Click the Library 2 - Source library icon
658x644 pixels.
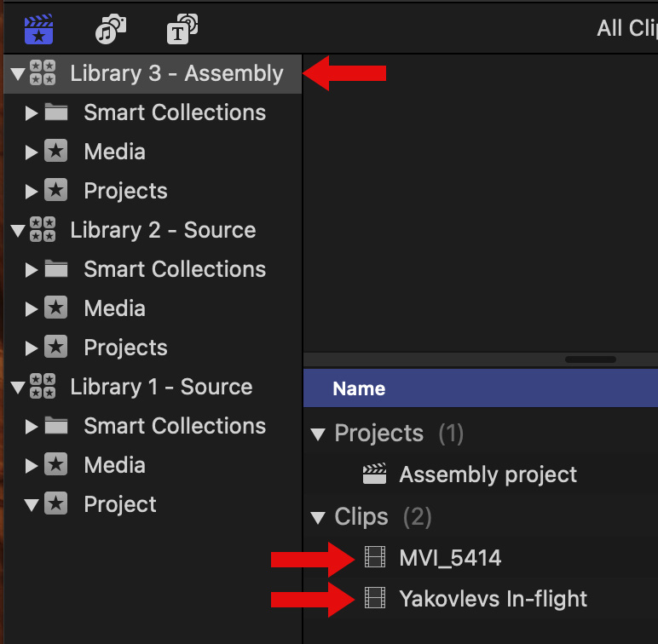click(43, 230)
